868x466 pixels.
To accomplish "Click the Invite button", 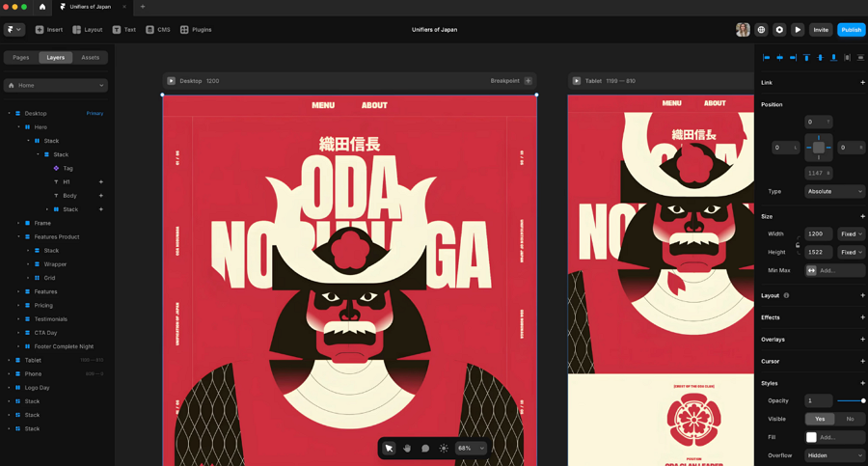I will (x=821, y=30).
